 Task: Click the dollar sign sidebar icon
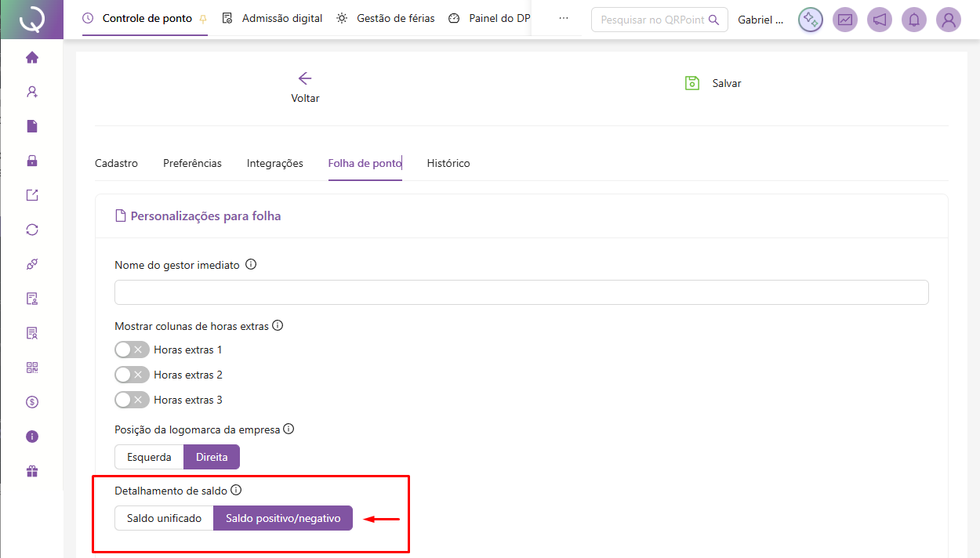coord(32,402)
